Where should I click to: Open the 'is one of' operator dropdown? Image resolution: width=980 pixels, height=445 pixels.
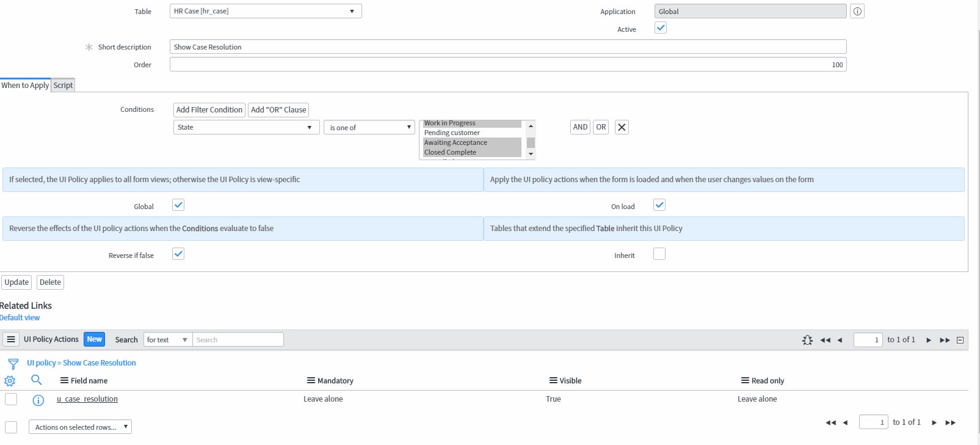pos(369,127)
